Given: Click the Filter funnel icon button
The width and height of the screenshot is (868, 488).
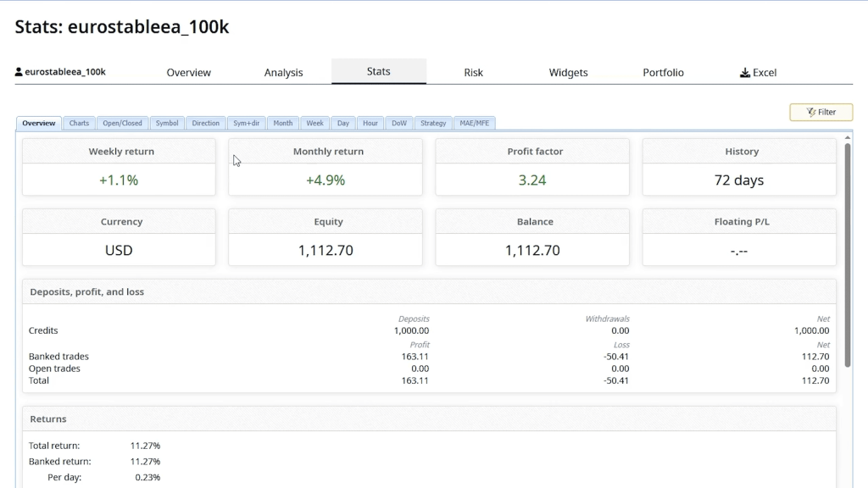Looking at the screenshot, I should (811, 112).
